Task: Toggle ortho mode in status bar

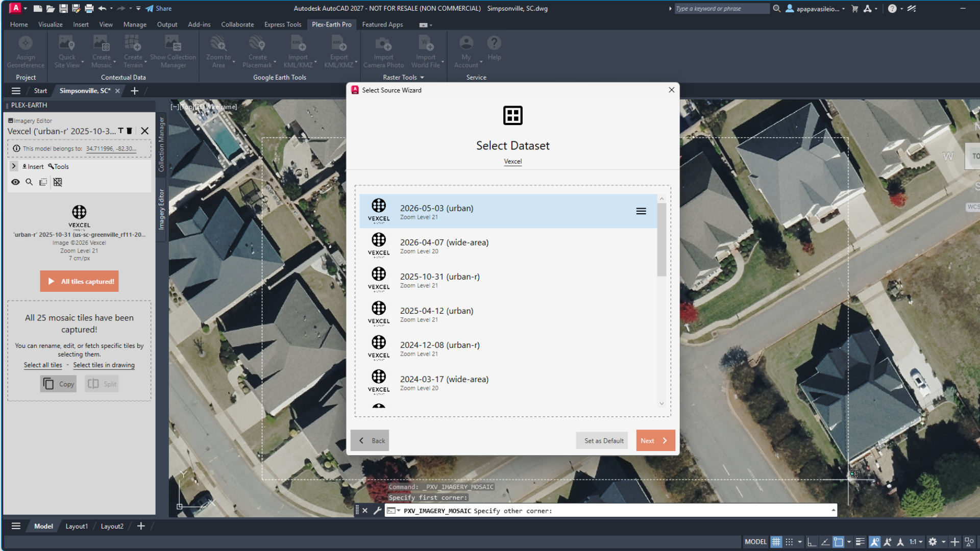Action: [x=812, y=542]
